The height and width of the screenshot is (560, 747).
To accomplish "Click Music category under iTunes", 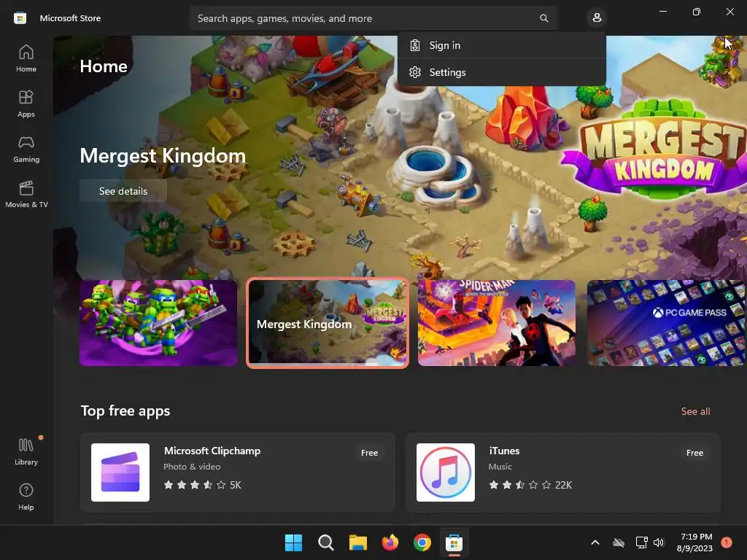I will (500, 467).
